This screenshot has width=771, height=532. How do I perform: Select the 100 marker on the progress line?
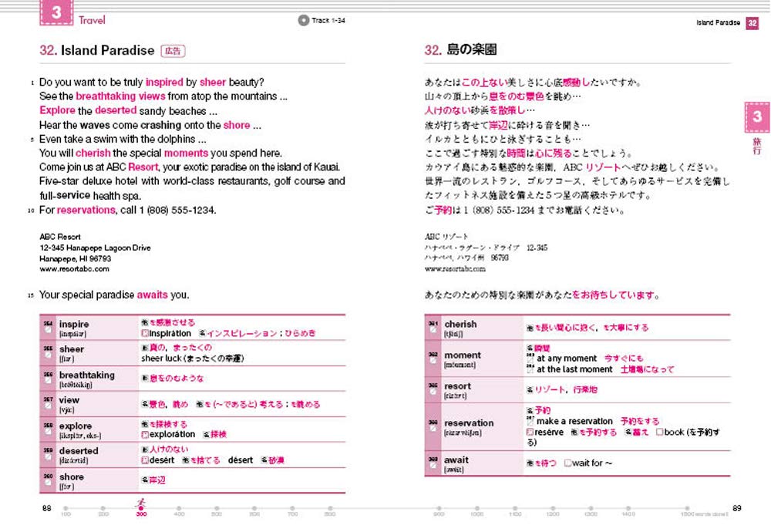point(66,508)
